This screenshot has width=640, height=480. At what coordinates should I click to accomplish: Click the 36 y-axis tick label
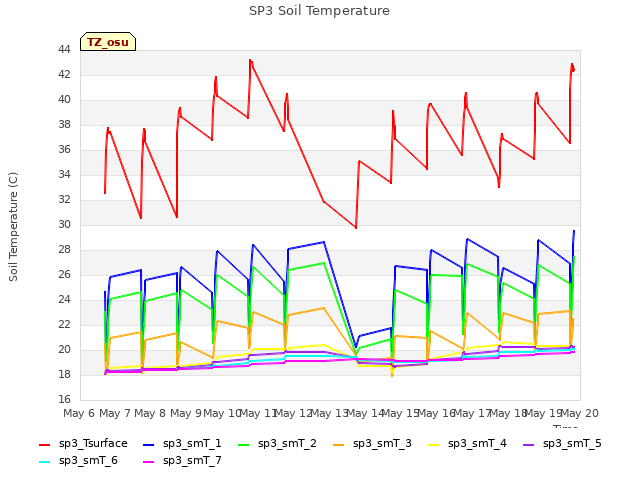point(64,150)
